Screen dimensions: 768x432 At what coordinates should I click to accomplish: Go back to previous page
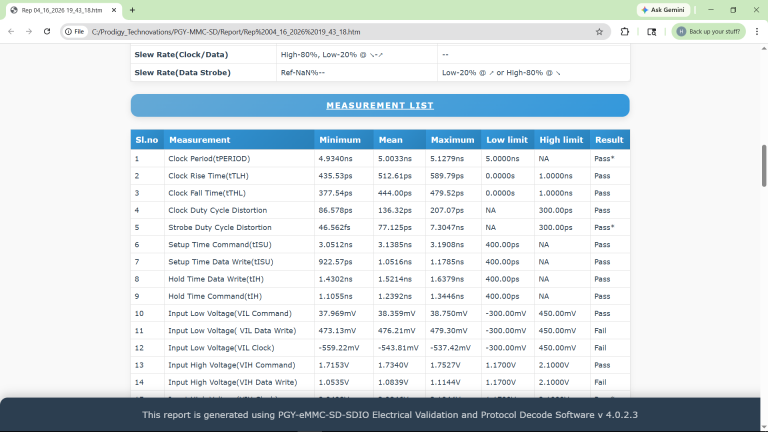(11, 31)
